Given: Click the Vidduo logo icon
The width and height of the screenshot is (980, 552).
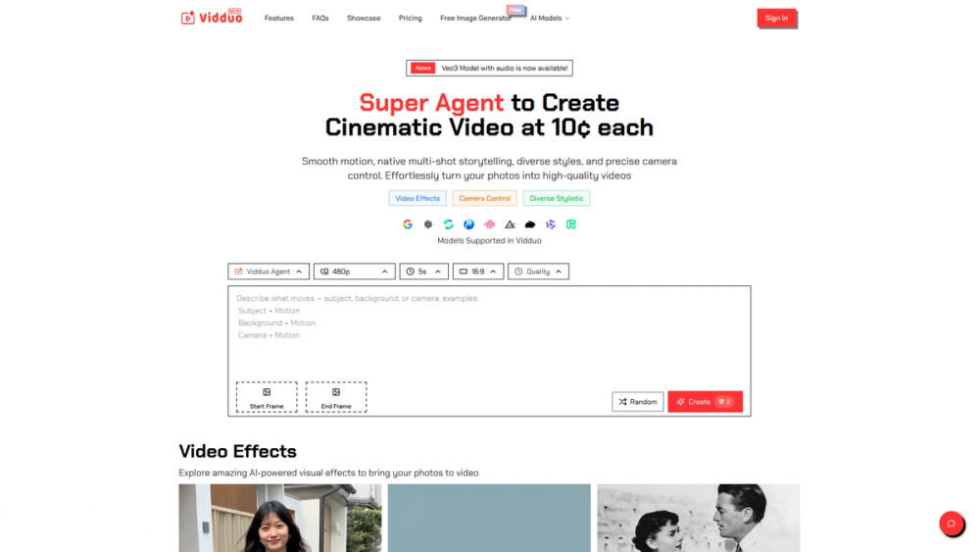Looking at the screenshot, I should click(x=187, y=18).
